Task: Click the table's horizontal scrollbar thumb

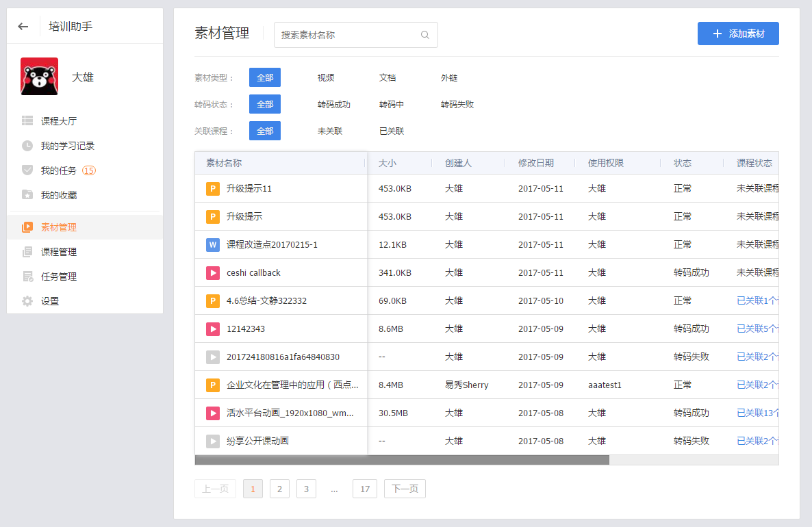Action: click(402, 460)
